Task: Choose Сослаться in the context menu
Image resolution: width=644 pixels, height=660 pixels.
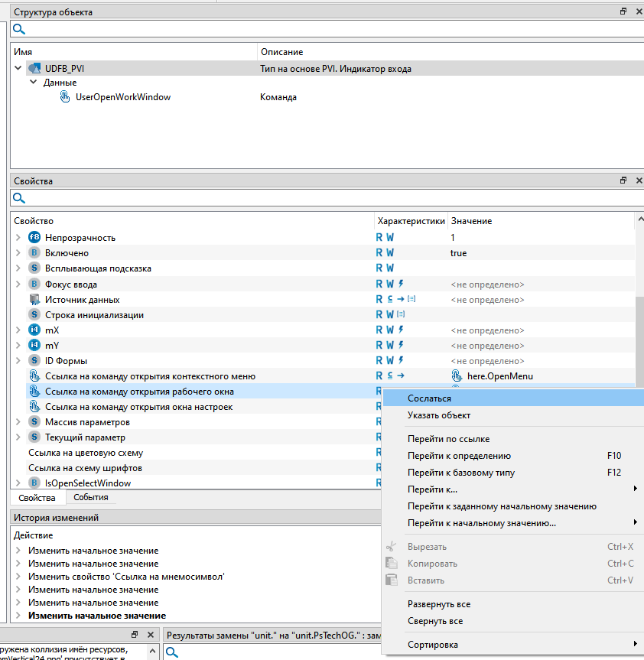Action: pos(429,398)
